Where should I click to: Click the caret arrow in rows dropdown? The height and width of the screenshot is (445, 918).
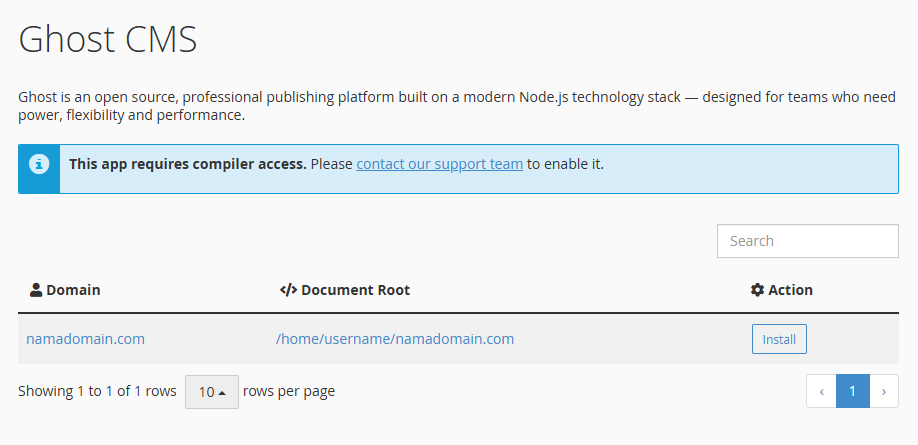click(x=222, y=393)
